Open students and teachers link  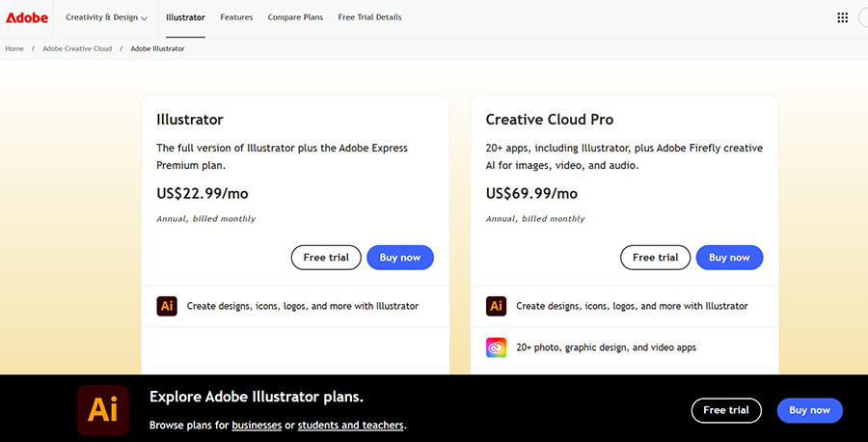click(350, 426)
